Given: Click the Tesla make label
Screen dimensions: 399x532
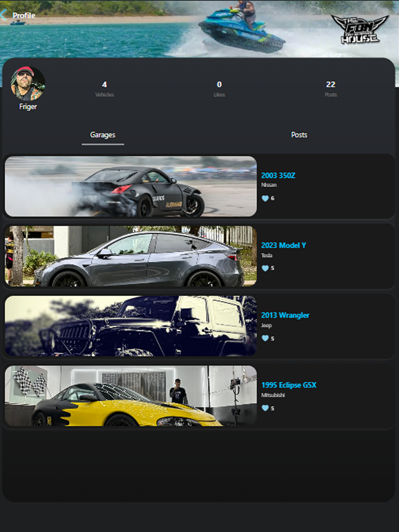Looking at the screenshot, I should 267,255.
